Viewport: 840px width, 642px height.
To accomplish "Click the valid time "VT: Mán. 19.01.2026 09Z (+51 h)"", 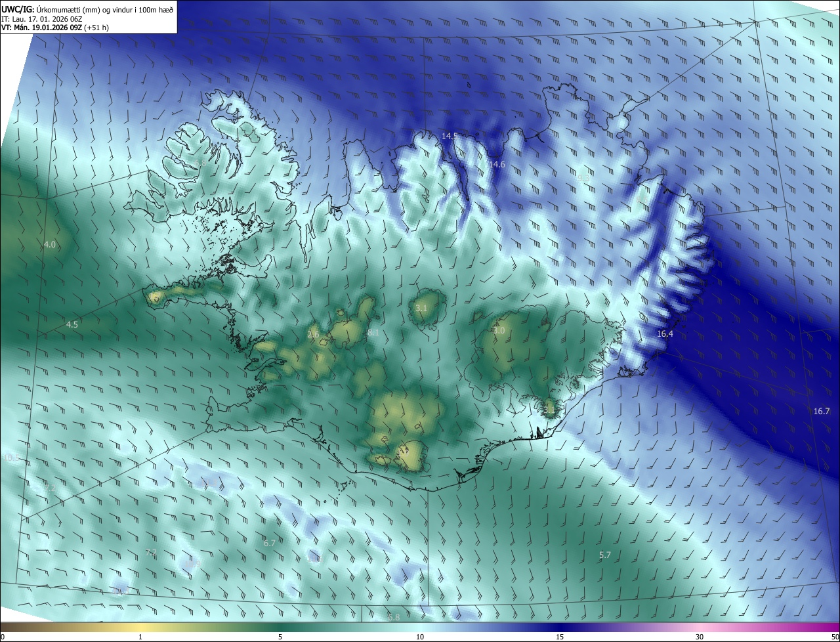I will pos(54,28).
